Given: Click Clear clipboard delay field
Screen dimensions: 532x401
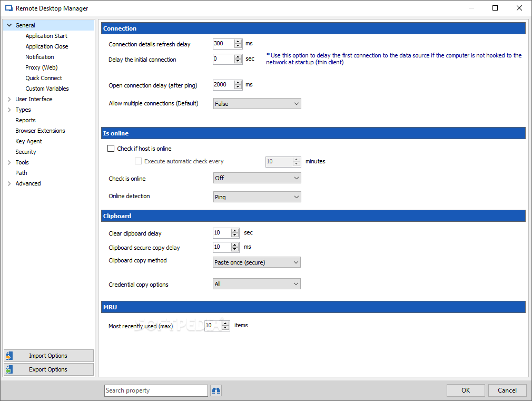Looking at the screenshot, I should click(222, 232).
